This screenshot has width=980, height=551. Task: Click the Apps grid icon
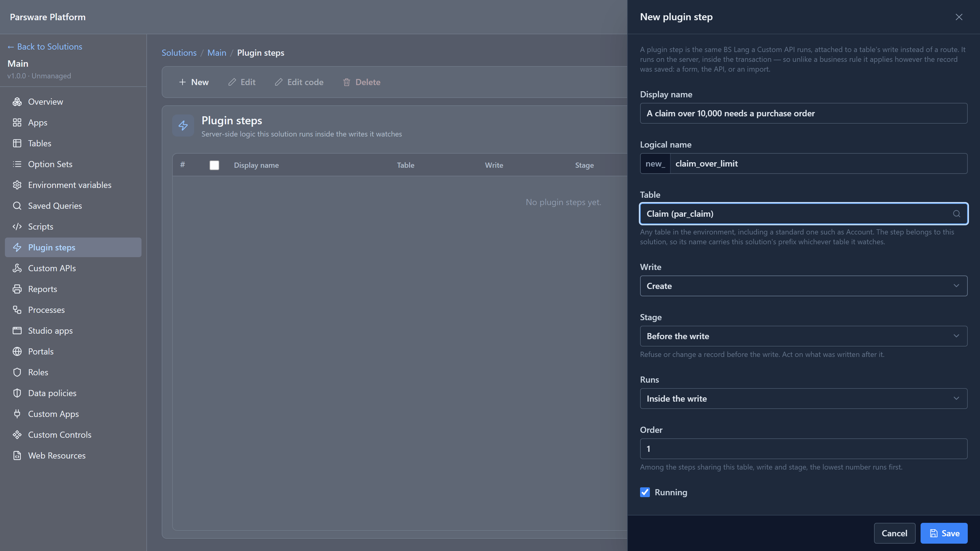click(x=17, y=122)
